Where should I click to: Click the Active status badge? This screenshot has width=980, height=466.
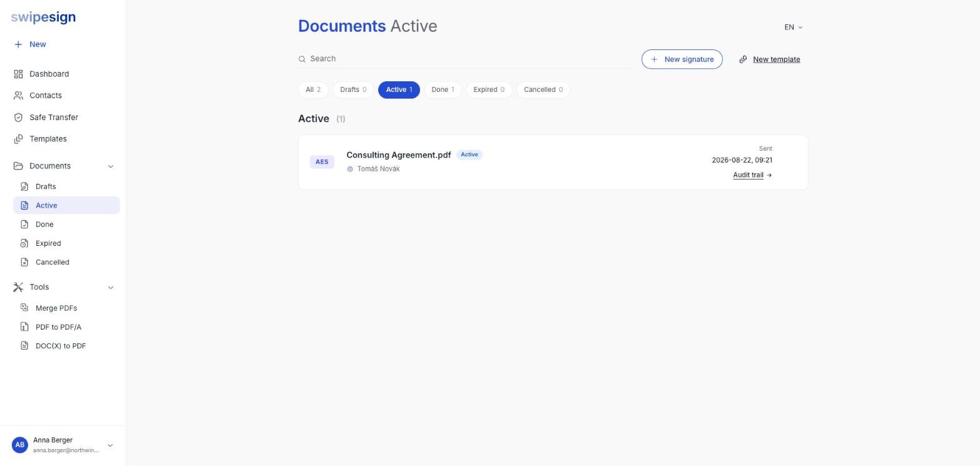point(469,154)
